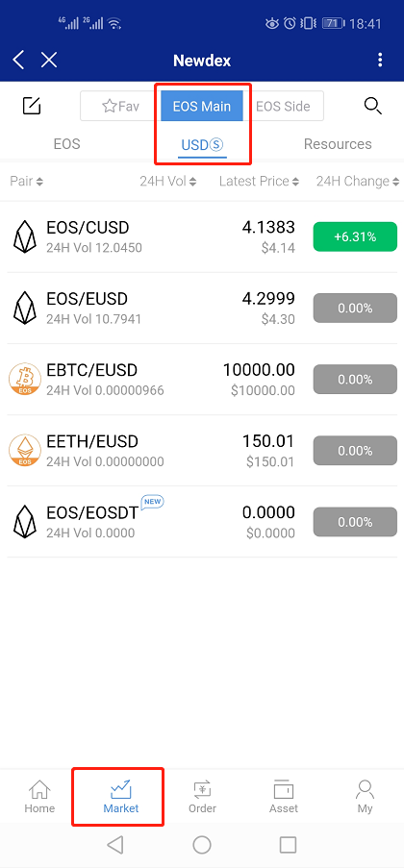Sort by 24H Vol column
This screenshot has height=868, width=404.
click(168, 181)
